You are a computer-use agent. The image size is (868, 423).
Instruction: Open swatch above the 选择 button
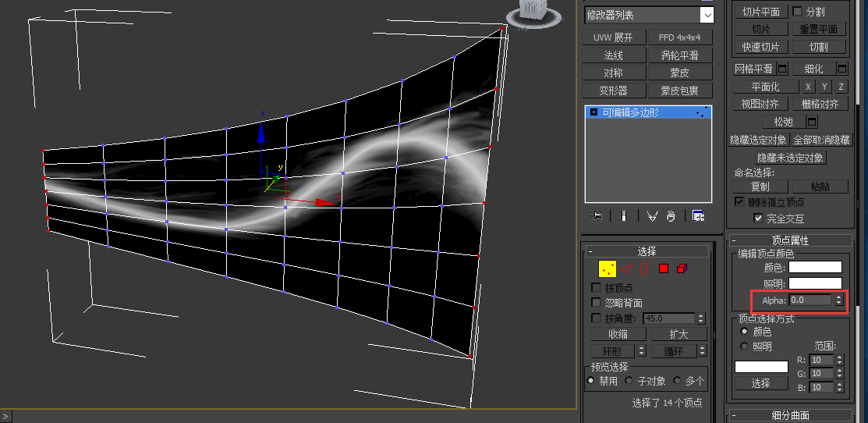(x=761, y=367)
